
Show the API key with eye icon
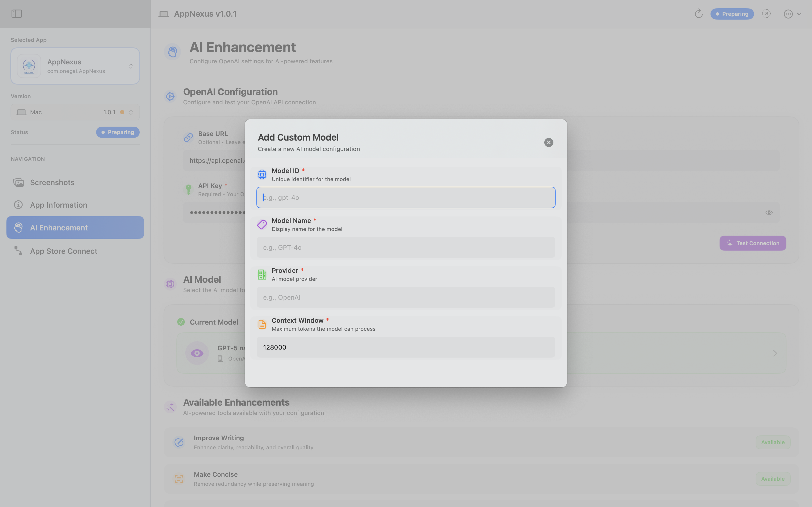click(769, 212)
